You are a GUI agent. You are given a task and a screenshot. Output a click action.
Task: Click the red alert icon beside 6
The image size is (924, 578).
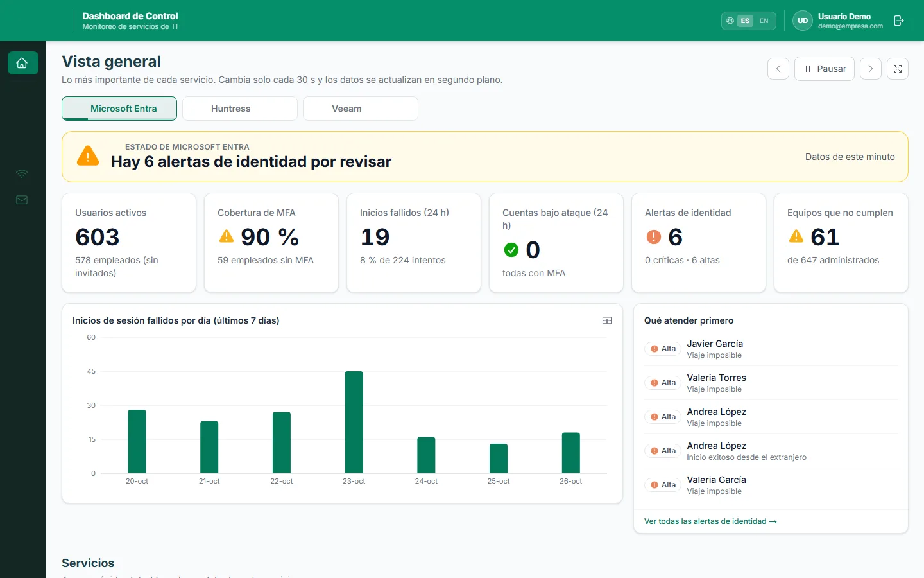[x=654, y=237]
